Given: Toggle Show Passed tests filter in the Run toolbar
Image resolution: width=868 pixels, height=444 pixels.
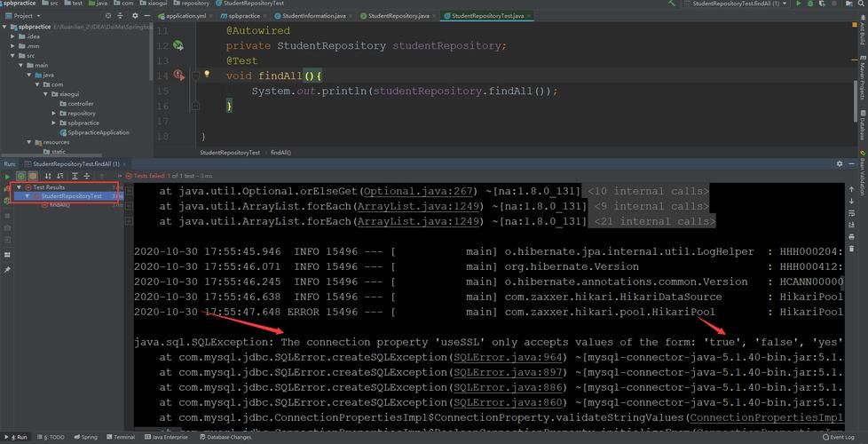Looking at the screenshot, I should click(21, 176).
